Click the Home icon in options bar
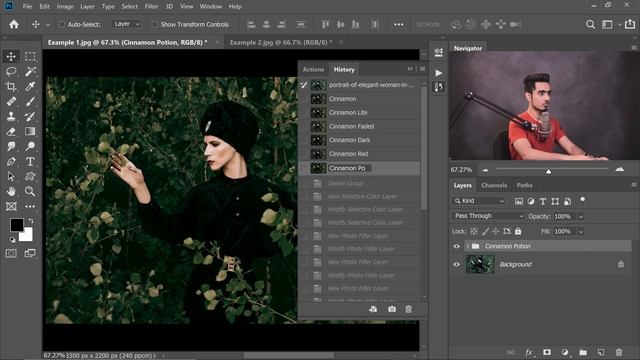Viewport: 640px width, 360px height. [14, 24]
